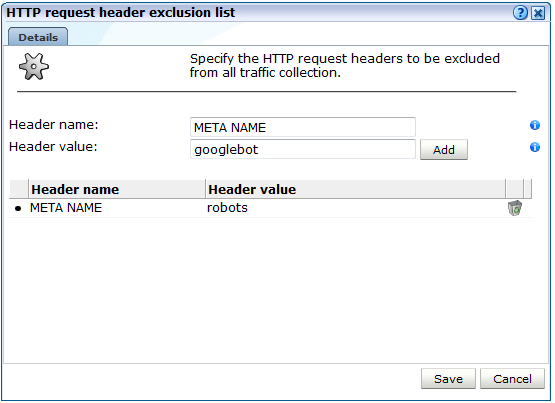Click the 'Header name:' label
This screenshot has width=555, height=403.
coord(53,125)
